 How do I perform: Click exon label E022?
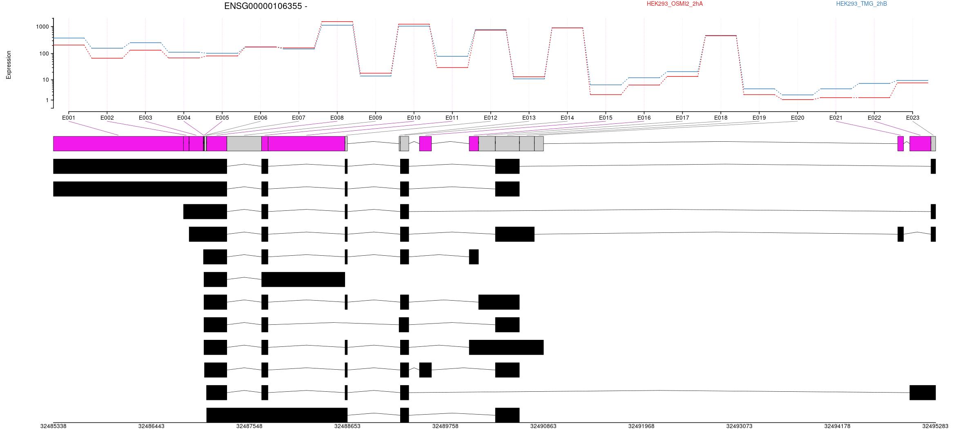point(874,118)
